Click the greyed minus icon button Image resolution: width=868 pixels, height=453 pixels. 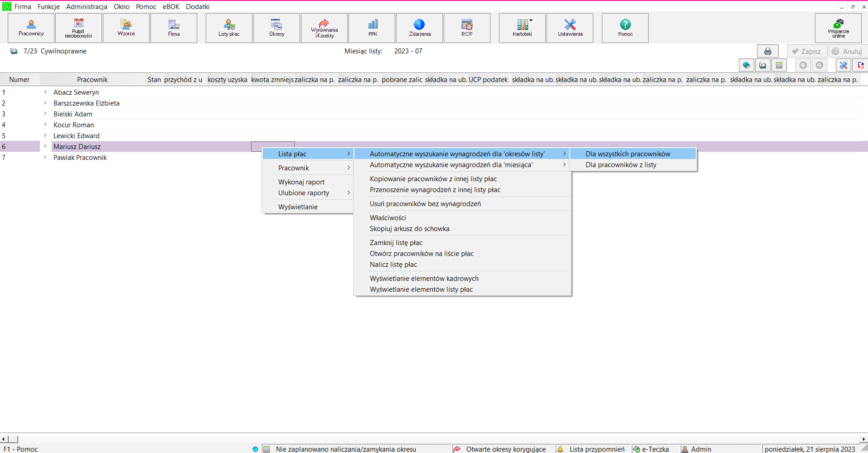pyautogui.click(x=820, y=65)
